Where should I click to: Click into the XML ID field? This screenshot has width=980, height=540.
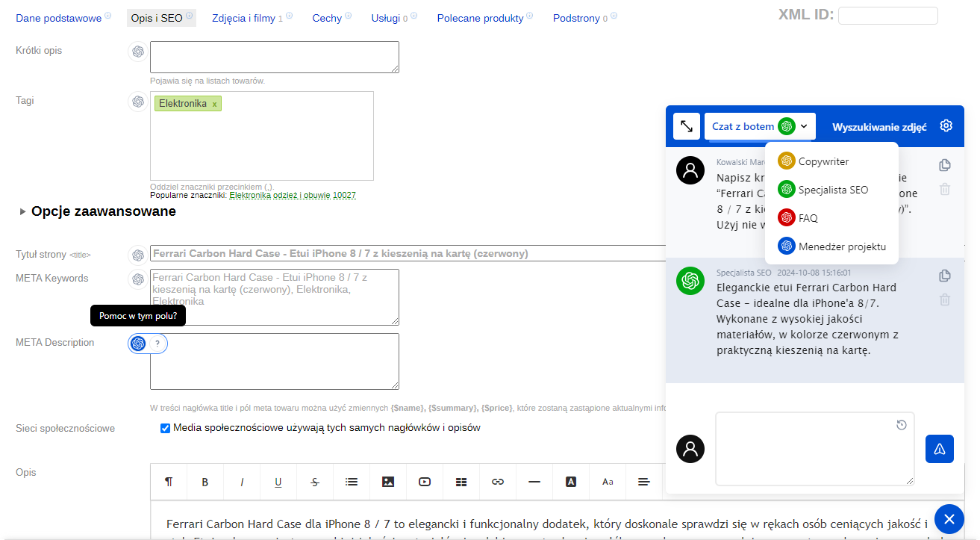click(888, 16)
